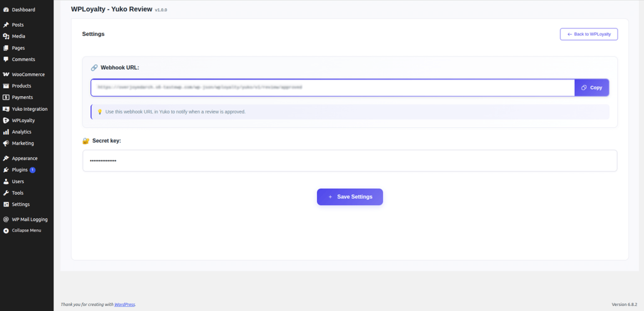Click the Payments dollar icon
644x311 pixels.
6,98
